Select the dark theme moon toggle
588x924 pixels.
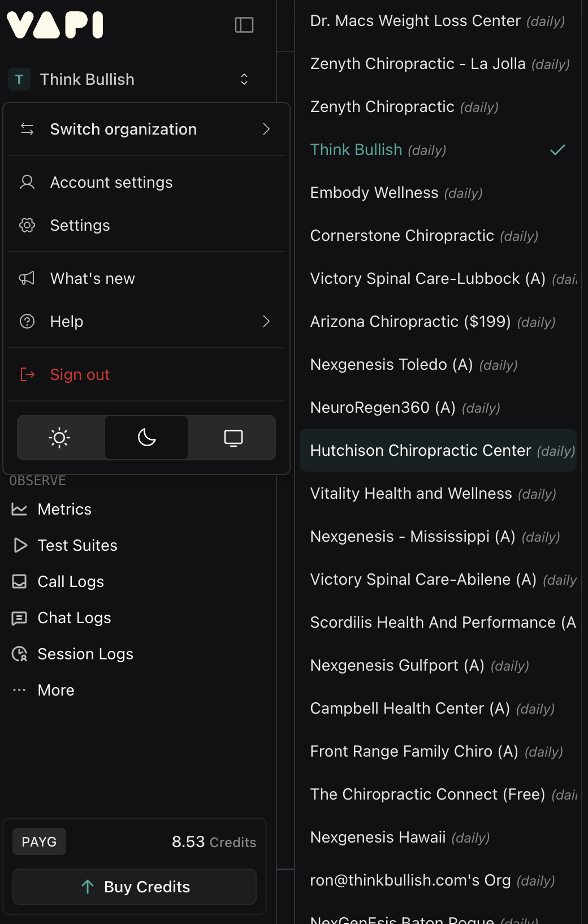coord(146,438)
